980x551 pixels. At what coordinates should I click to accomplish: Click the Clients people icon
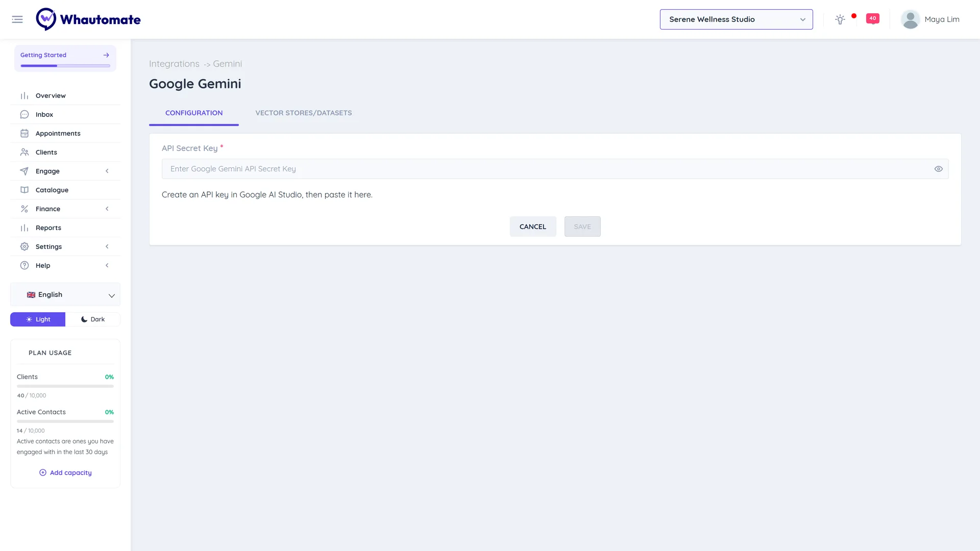(x=24, y=153)
